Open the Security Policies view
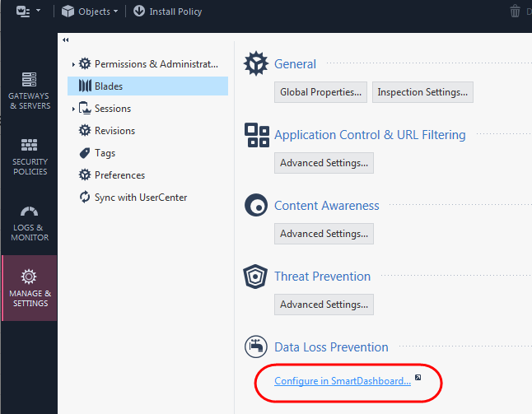The image size is (532, 414). pos(30,156)
